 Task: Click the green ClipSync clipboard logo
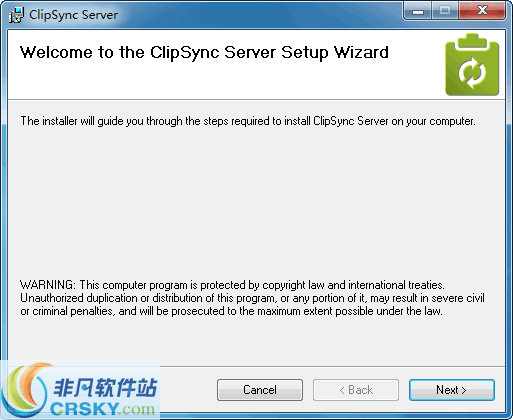(x=472, y=64)
